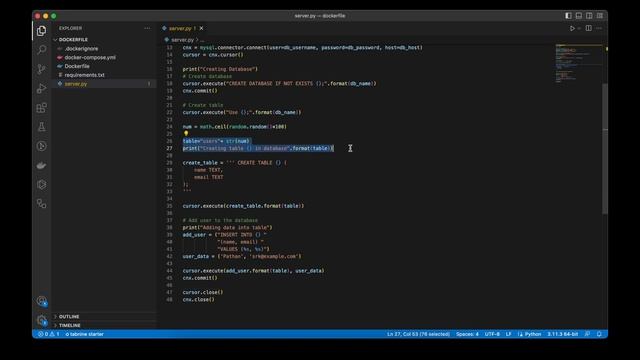Select Python interpreter 3.11.3 64-bit
This screenshot has width=640, height=360.
tap(562, 334)
